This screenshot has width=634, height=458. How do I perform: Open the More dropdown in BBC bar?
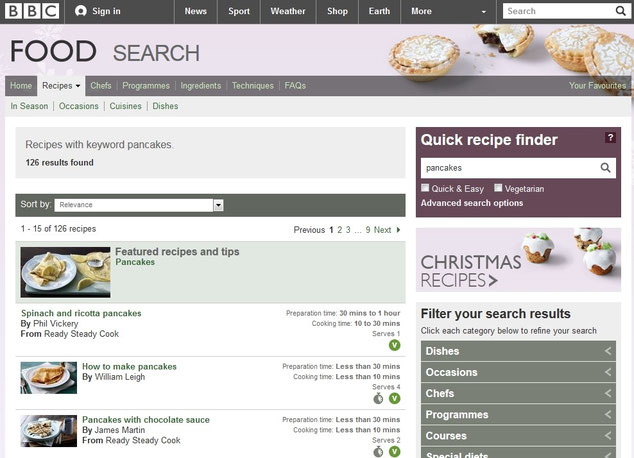coord(448,11)
